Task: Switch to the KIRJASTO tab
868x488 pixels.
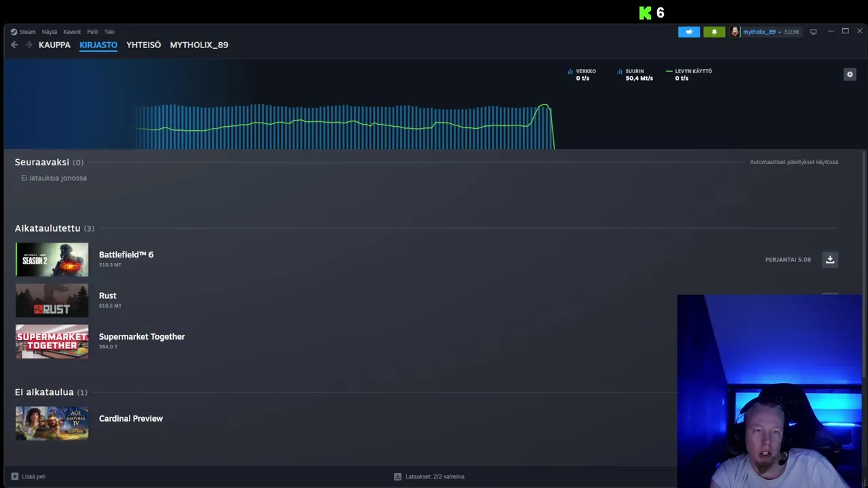Action: click(x=98, y=45)
